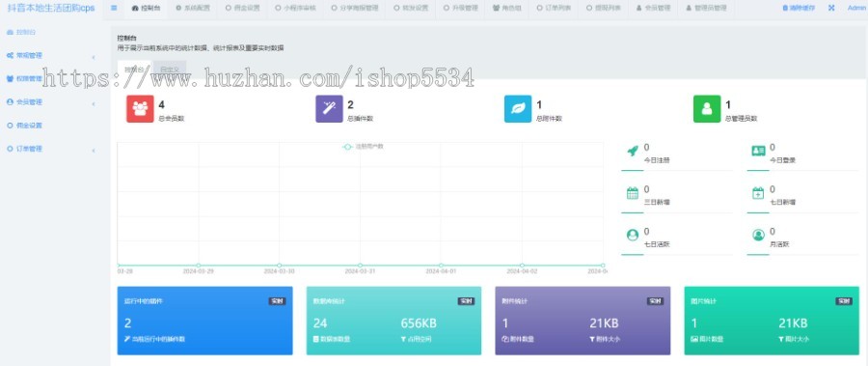Image resolution: width=868 pixels, height=366 pixels.
Task: Click the green 总管理员数 user icon
Action: pos(707,109)
